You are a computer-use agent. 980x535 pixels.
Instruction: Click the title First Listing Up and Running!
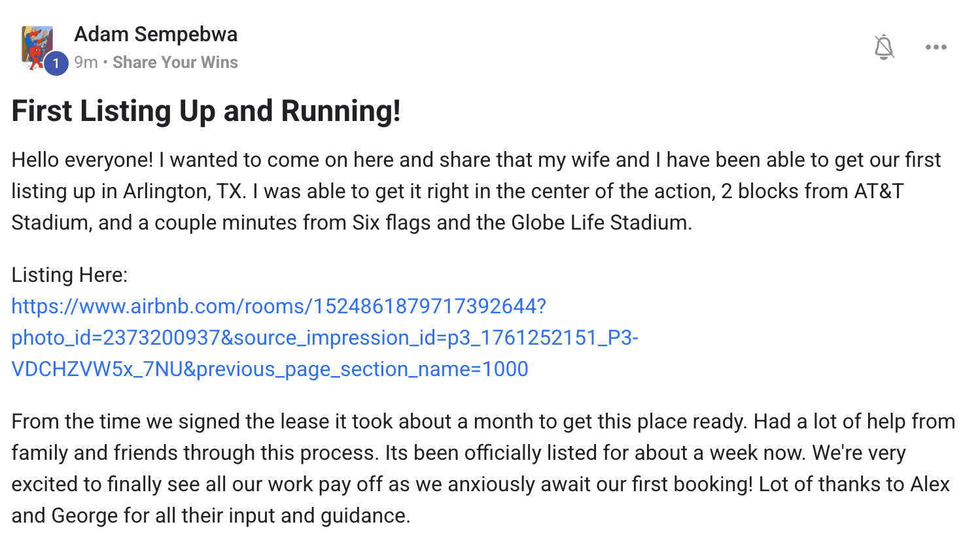click(x=206, y=111)
